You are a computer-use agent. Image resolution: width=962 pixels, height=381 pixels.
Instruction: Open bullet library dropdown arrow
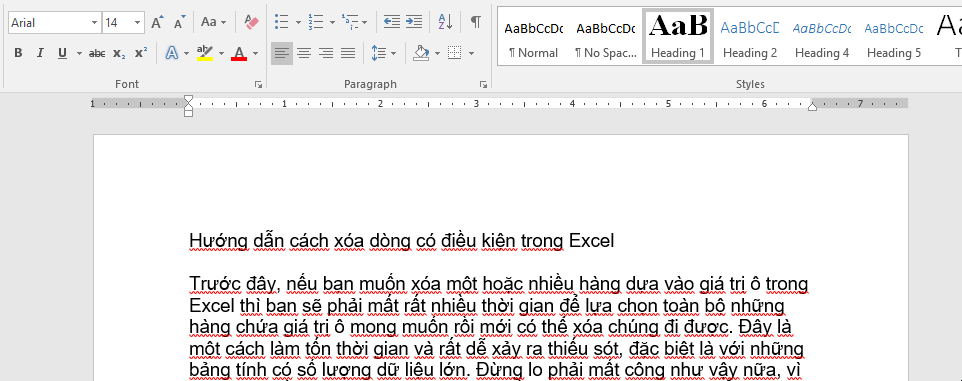click(298, 23)
